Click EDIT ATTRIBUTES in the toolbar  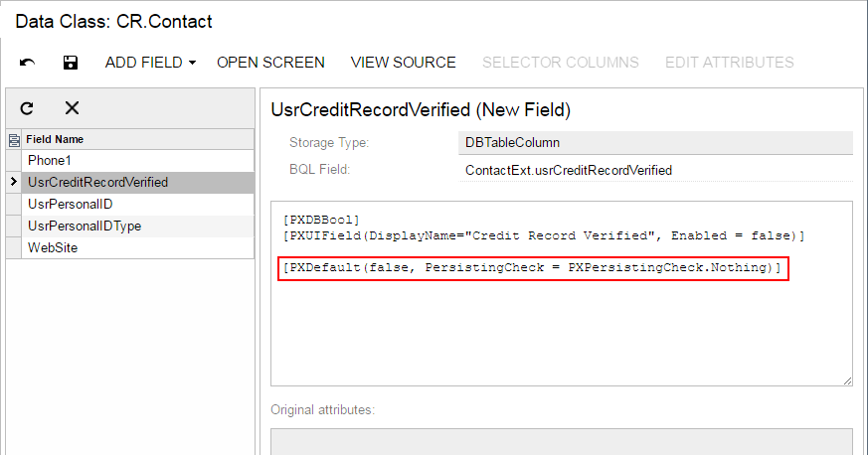729,63
